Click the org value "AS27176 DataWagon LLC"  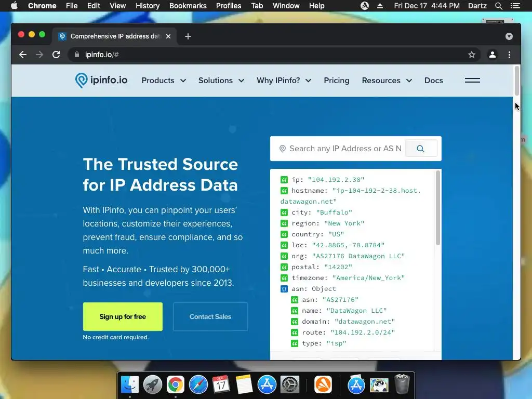pyautogui.click(x=358, y=256)
